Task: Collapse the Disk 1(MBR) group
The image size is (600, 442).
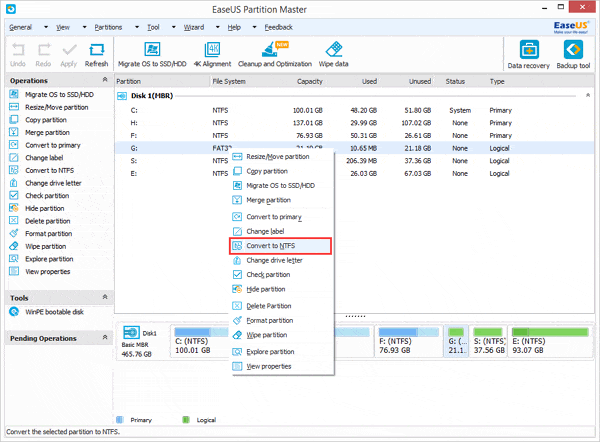Action: click(588, 95)
